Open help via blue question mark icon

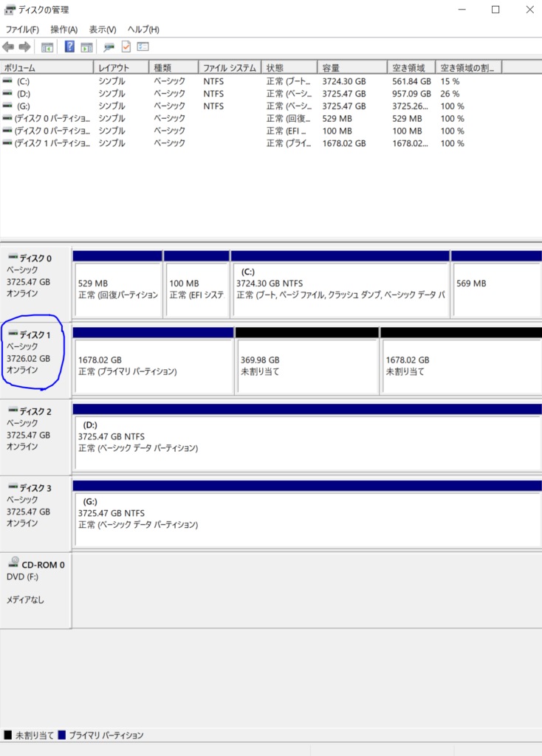69,47
